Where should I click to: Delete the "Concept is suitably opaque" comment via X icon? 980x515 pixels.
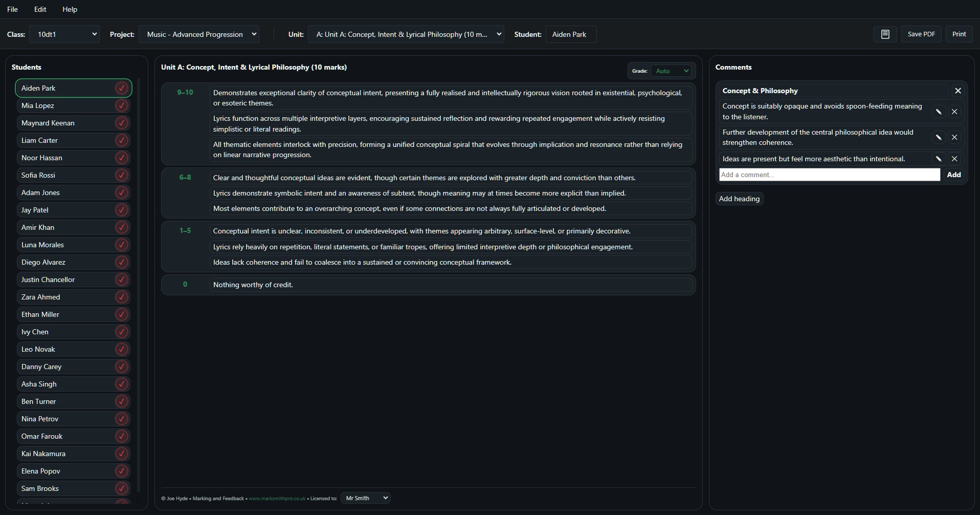click(954, 111)
